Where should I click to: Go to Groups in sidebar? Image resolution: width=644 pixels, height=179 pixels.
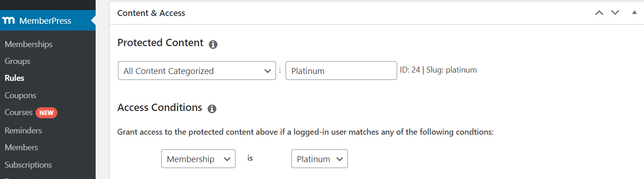tap(17, 61)
